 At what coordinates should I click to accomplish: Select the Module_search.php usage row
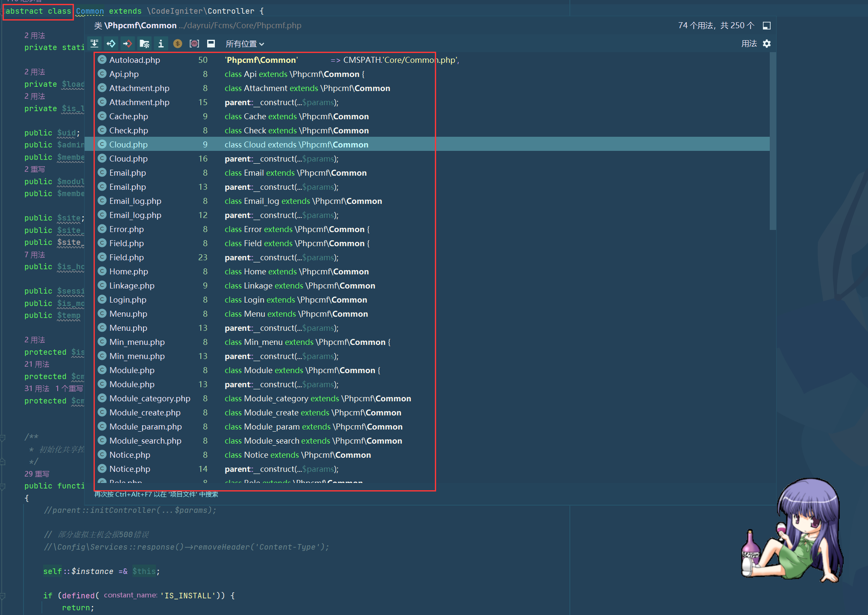coord(427,441)
